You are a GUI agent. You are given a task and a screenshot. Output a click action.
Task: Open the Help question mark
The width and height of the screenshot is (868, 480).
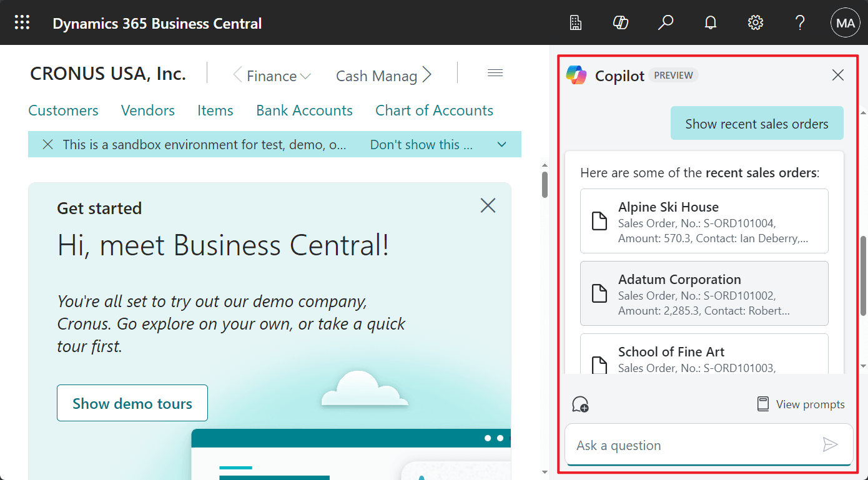pos(800,22)
